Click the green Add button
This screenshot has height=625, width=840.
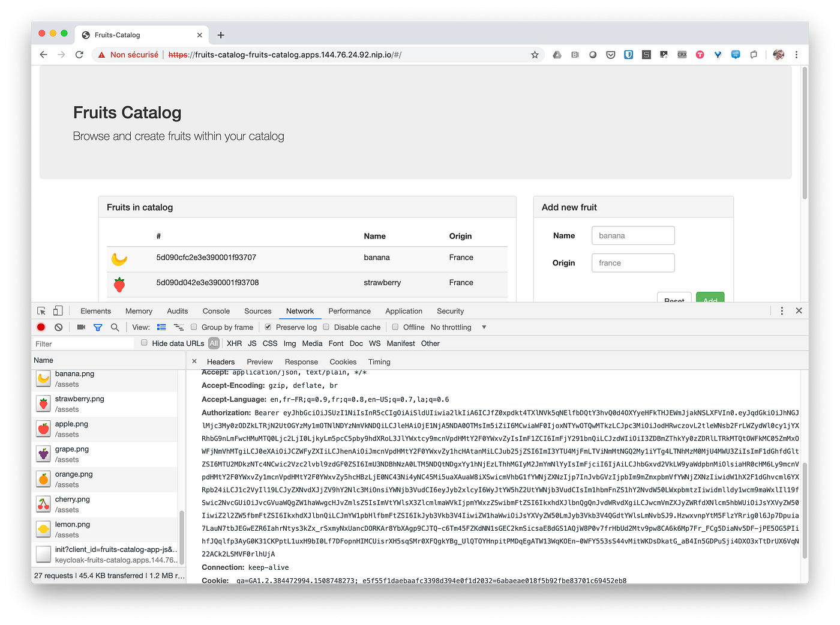pyautogui.click(x=710, y=299)
